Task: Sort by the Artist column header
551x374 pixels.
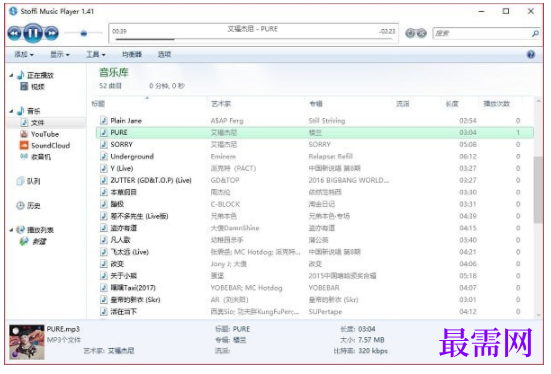Action: point(221,104)
